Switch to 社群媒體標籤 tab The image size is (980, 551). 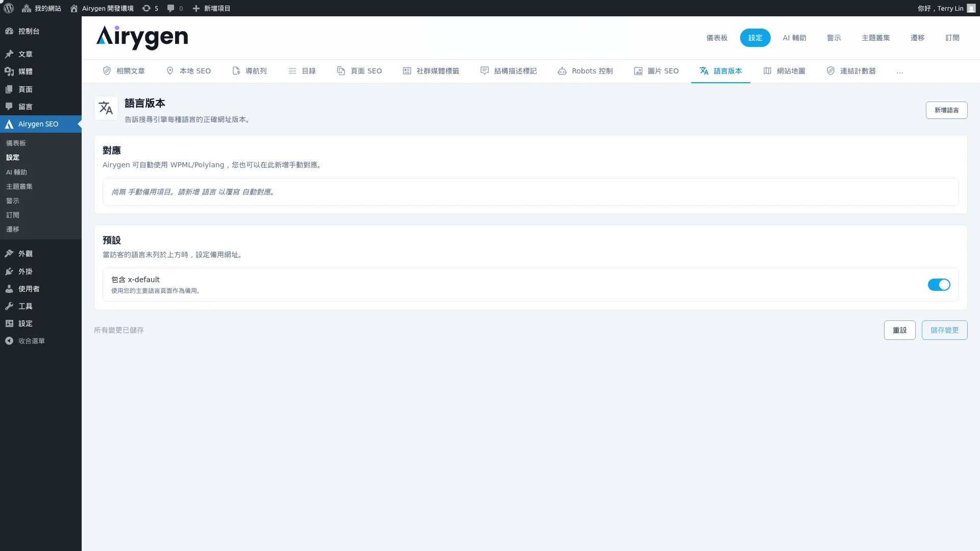pyautogui.click(x=431, y=71)
